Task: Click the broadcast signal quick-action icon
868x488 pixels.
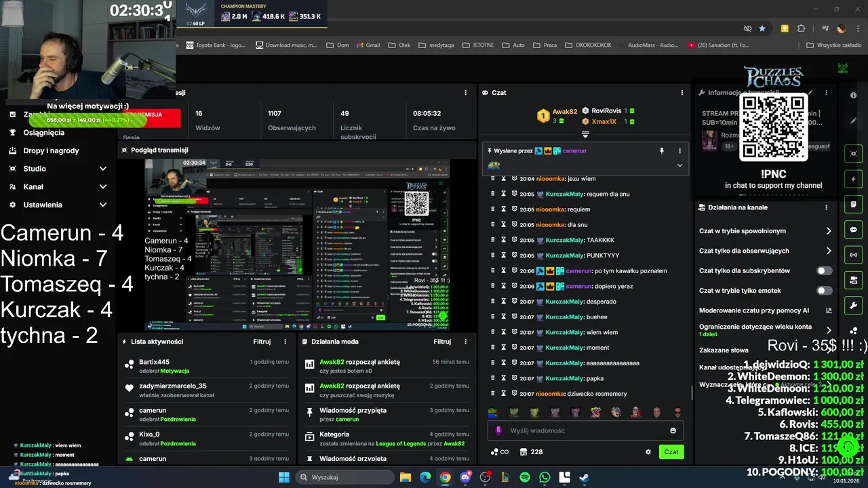Action: (x=853, y=255)
